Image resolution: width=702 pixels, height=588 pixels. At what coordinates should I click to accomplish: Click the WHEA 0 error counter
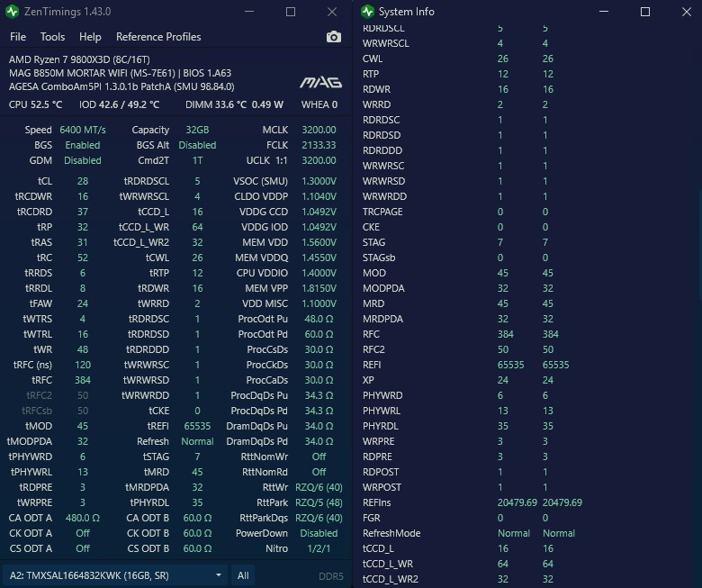pyautogui.click(x=319, y=104)
